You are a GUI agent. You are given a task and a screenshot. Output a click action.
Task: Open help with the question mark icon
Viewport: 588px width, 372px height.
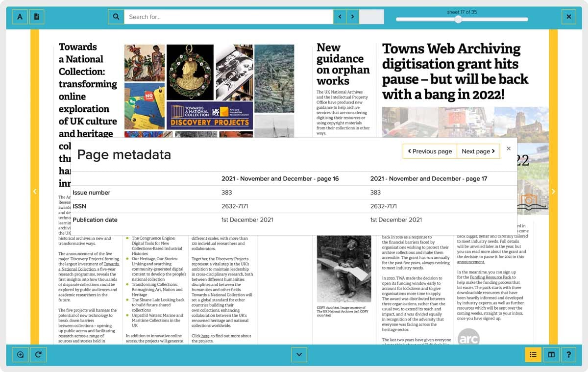[x=568, y=354]
